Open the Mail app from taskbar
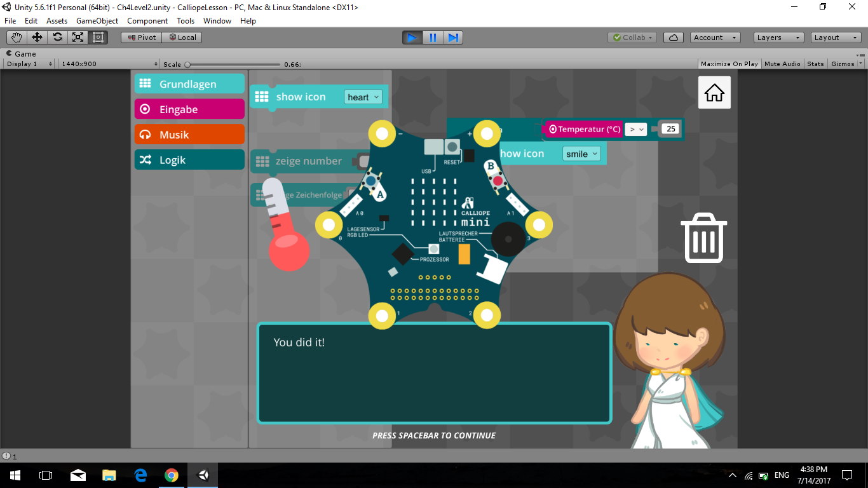 pos(78,475)
